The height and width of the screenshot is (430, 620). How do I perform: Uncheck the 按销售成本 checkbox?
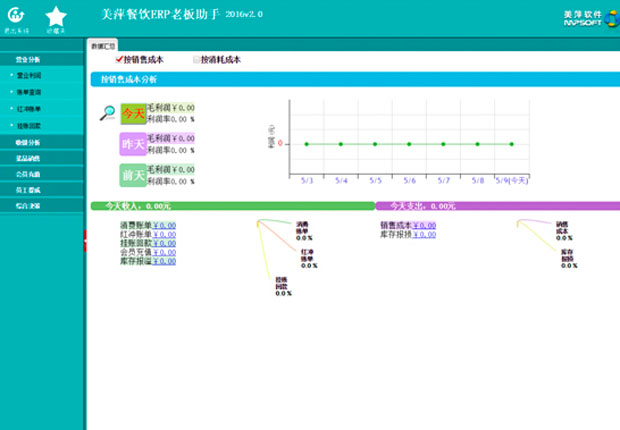(119, 60)
